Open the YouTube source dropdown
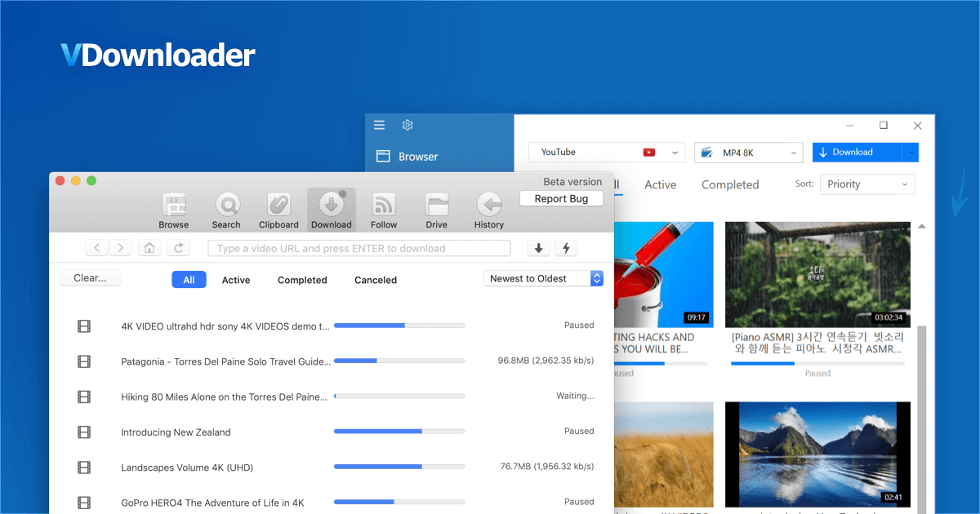 click(606, 152)
